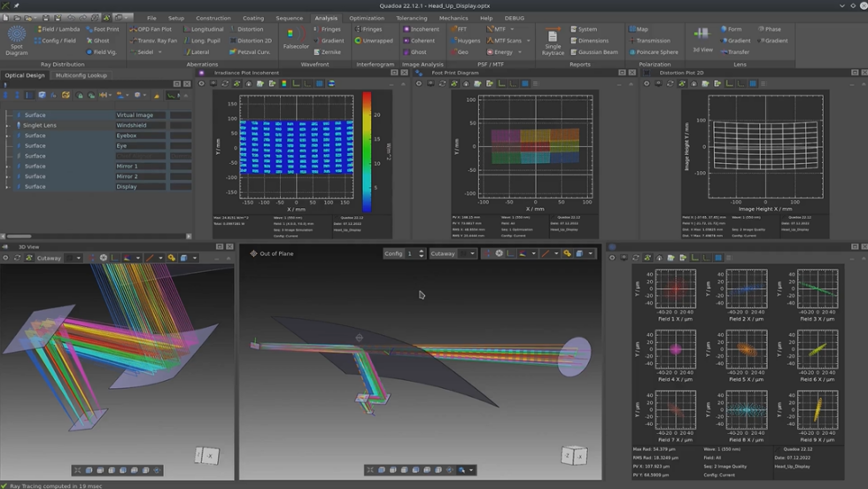Run the Single Raytrace report

point(553,43)
